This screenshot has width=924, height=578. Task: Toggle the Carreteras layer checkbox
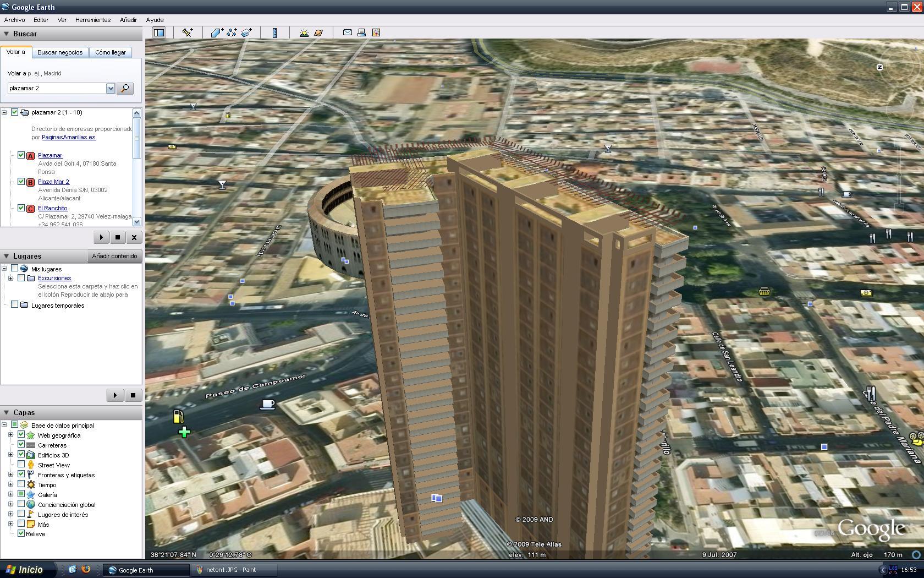pos(21,445)
